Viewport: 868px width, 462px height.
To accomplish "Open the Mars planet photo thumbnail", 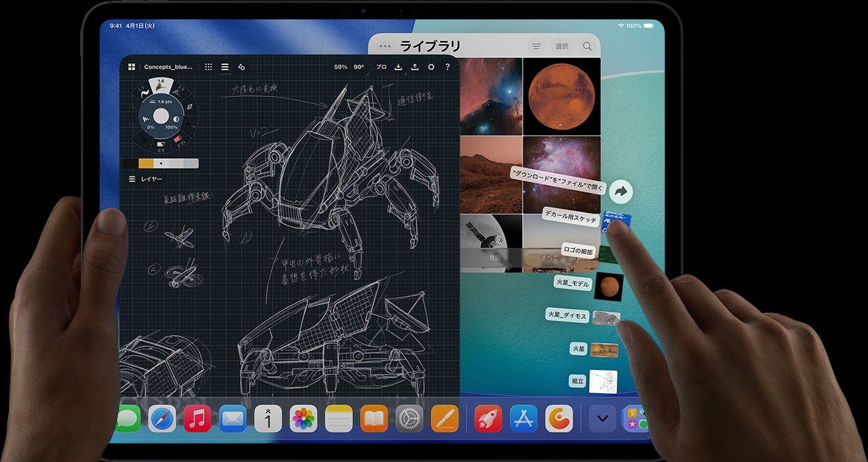I will (x=561, y=96).
